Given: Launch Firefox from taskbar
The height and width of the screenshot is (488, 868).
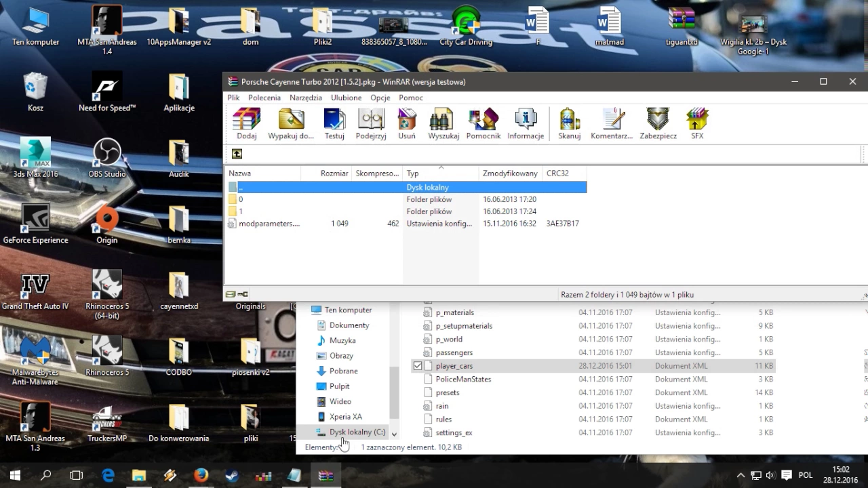Looking at the screenshot, I should click(x=201, y=476).
